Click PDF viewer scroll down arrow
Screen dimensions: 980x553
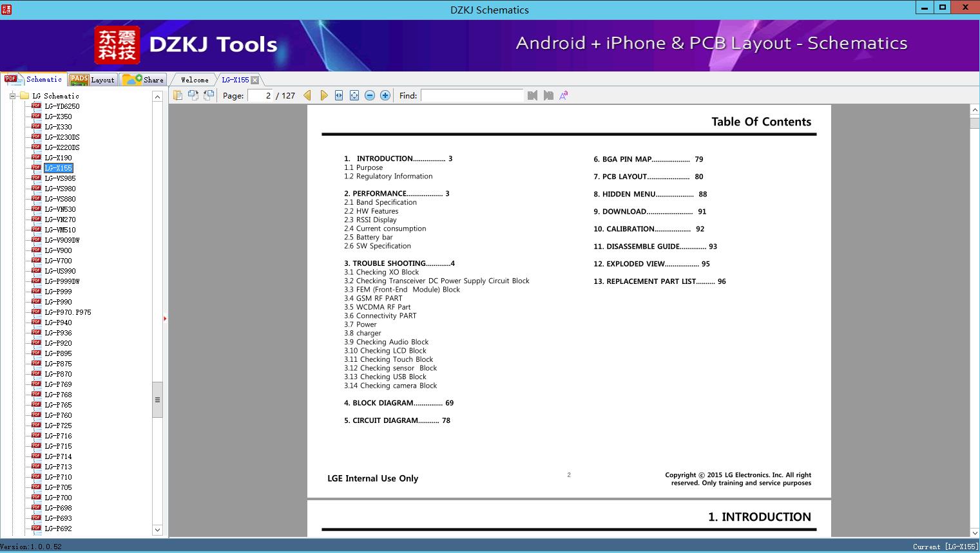click(x=975, y=532)
